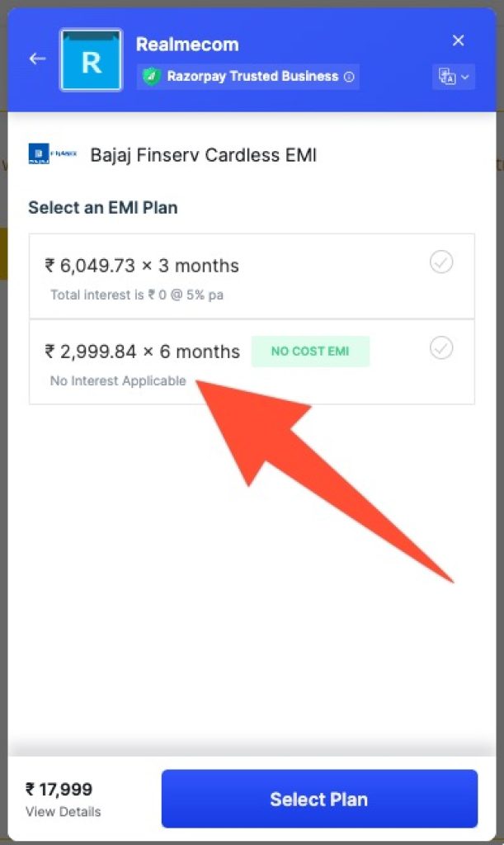The image size is (504, 845).
Task: Click the checkmark circle on the 3-month plan
Action: coord(441,262)
